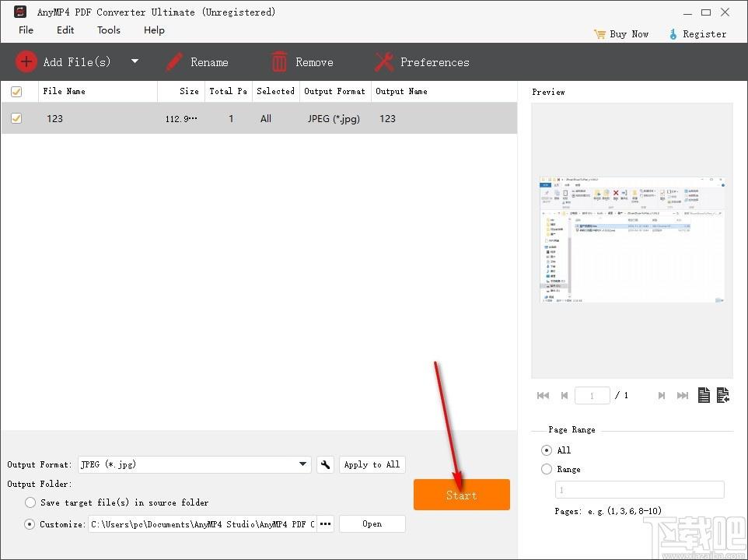Click the Remove trash icon
Image resolution: width=748 pixels, height=560 pixels.
279,62
